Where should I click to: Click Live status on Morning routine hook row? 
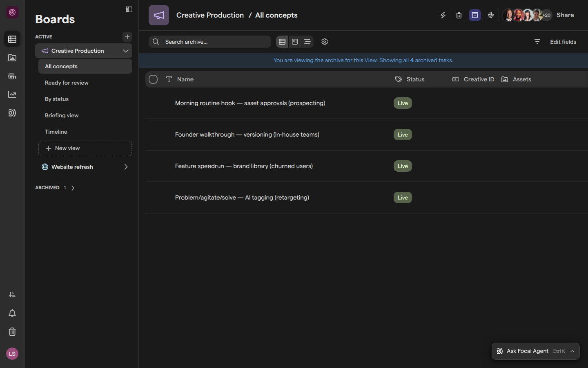coord(403,103)
